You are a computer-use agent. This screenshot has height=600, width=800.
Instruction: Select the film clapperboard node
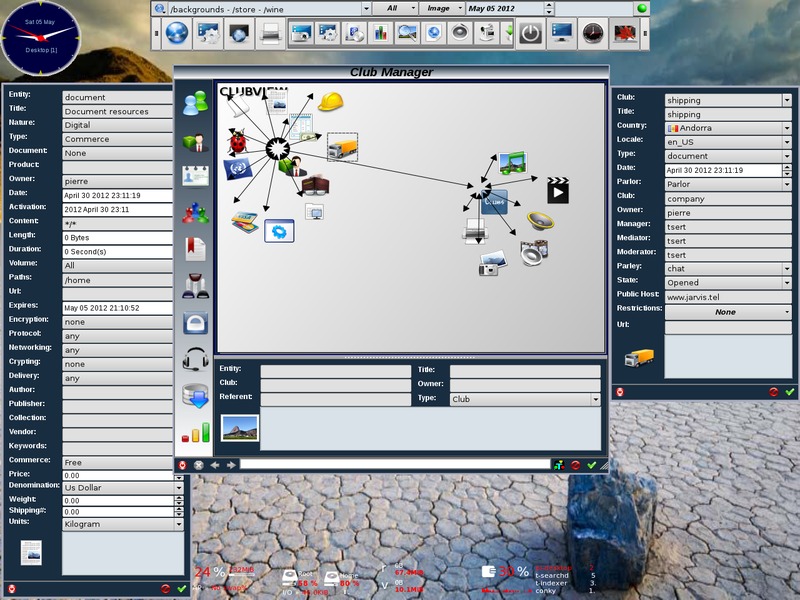(x=557, y=190)
